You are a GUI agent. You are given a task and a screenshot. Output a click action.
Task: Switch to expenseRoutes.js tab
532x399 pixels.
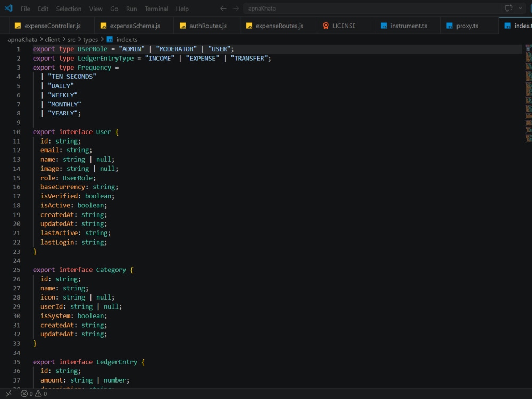(279, 26)
